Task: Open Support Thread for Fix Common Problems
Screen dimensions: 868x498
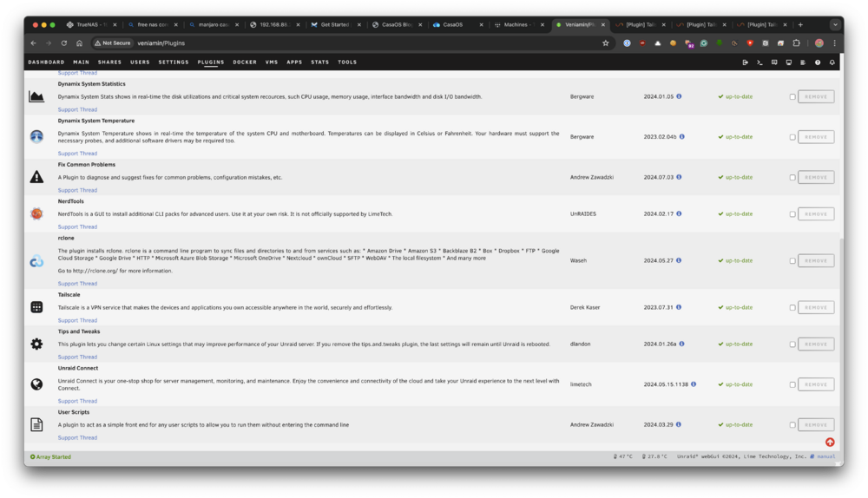Action: click(x=77, y=190)
